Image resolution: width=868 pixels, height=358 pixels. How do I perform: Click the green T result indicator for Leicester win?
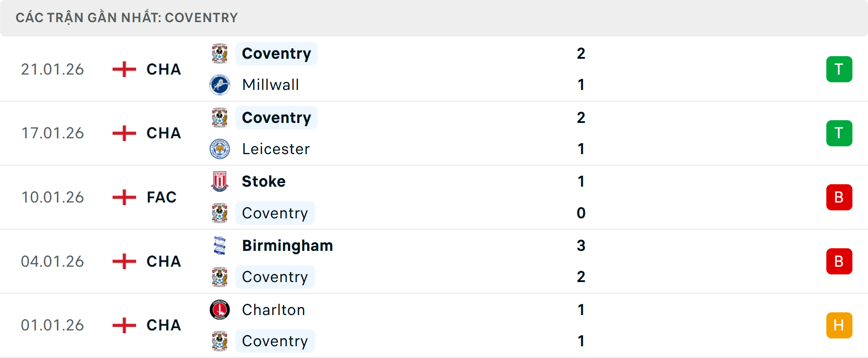pos(839,133)
